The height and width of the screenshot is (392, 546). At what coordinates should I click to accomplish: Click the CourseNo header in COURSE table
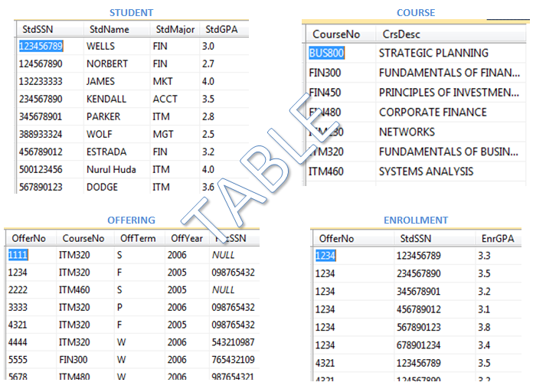pos(336,34)
